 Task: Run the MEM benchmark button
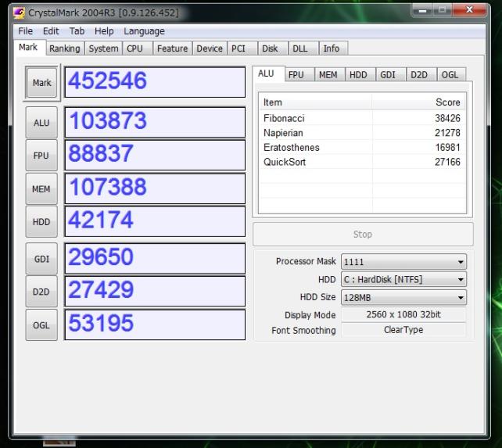coord(41,188)
